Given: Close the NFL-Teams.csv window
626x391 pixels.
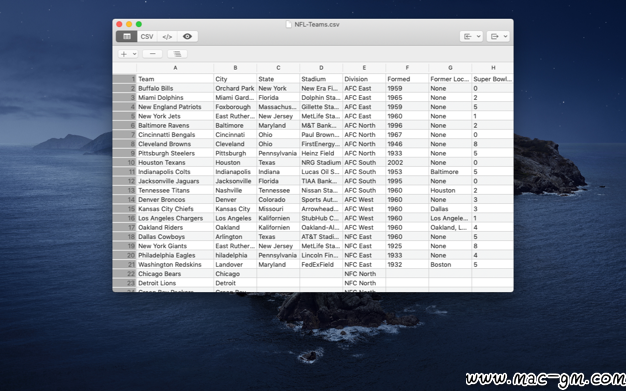Looking at the screenshot, I should (x=119, y=24).
